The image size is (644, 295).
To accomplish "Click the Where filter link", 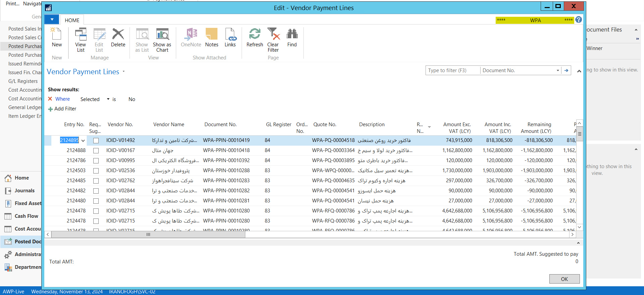I will tap(62, 99).
